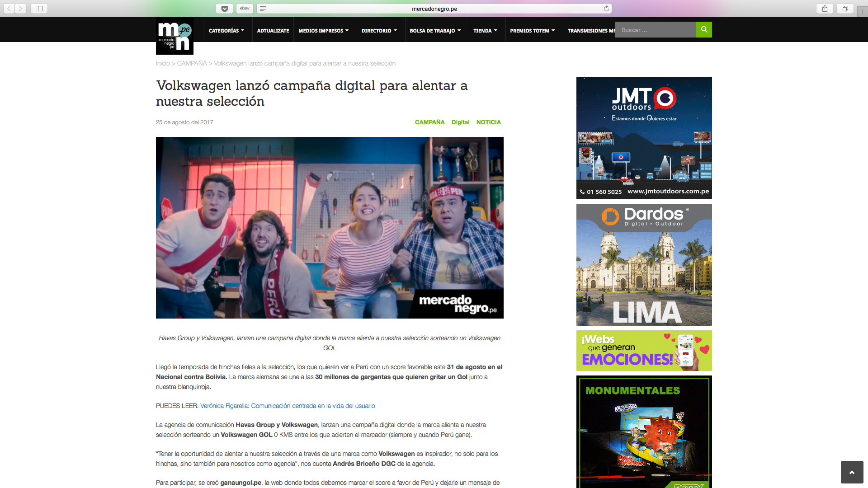Open the Reader view icon in address bar
Screen dimensions: 868x488
(263, 9)
